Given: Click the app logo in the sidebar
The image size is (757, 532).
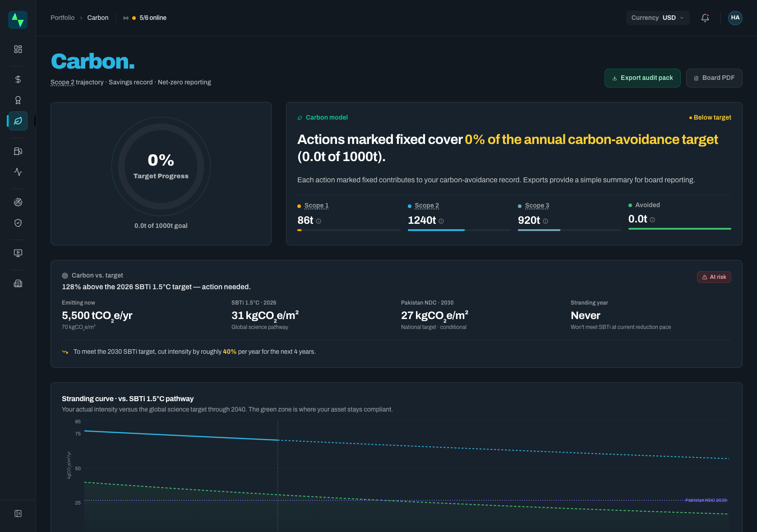Looking at the screenshot, I should click(18, 20).
